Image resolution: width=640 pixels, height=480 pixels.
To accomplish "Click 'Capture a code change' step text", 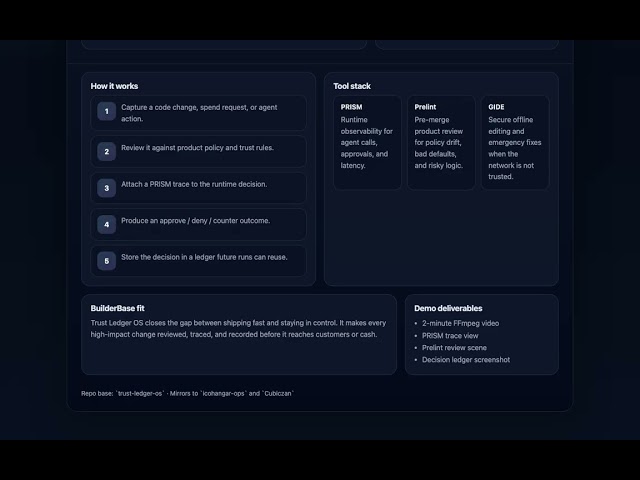I will click(199, 113).
